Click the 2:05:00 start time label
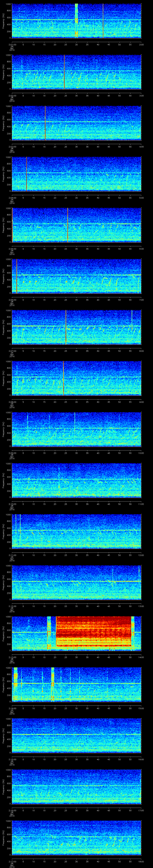The height and width of the screenshot is (868, 153). click(12, 248)
